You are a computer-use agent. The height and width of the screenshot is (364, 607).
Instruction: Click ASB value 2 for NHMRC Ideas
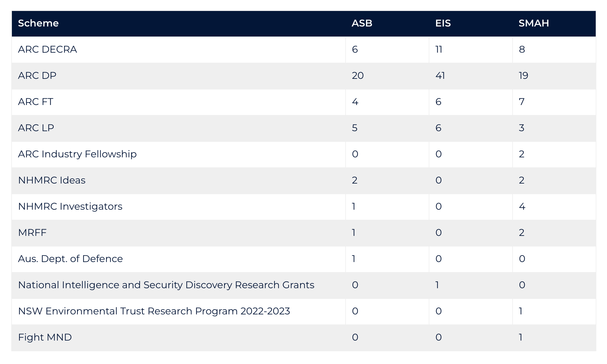[355, 180]
